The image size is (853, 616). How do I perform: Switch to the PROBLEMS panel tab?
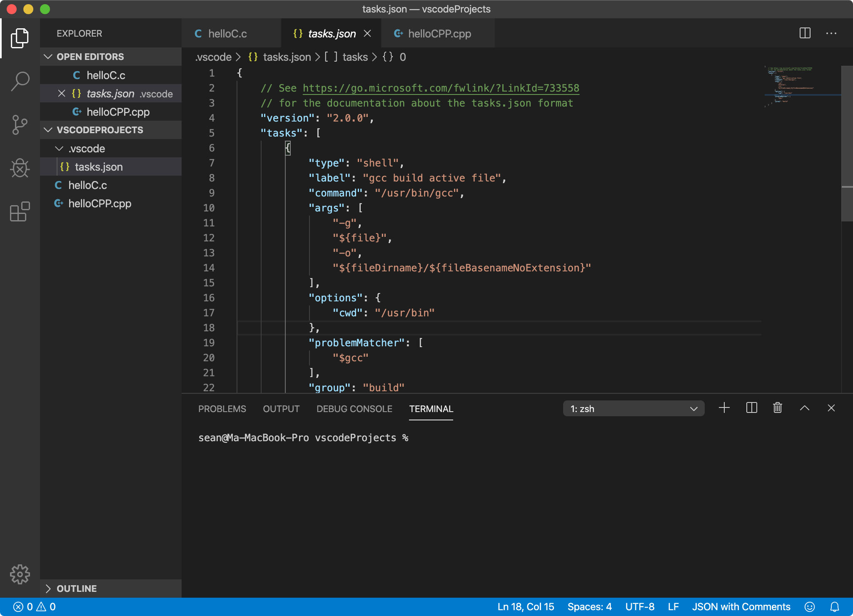pyautogui.click(x=222, y=409)
